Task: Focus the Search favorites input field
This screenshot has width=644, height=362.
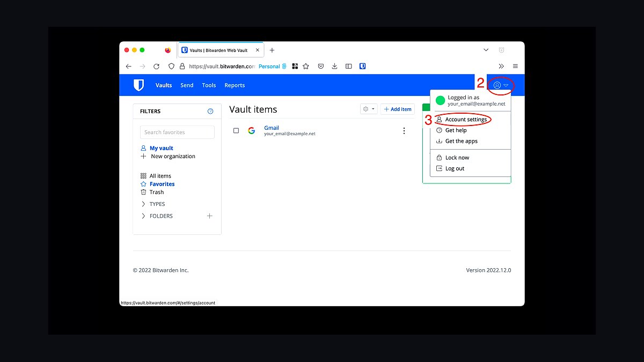Action: click(x=177, y=132)
